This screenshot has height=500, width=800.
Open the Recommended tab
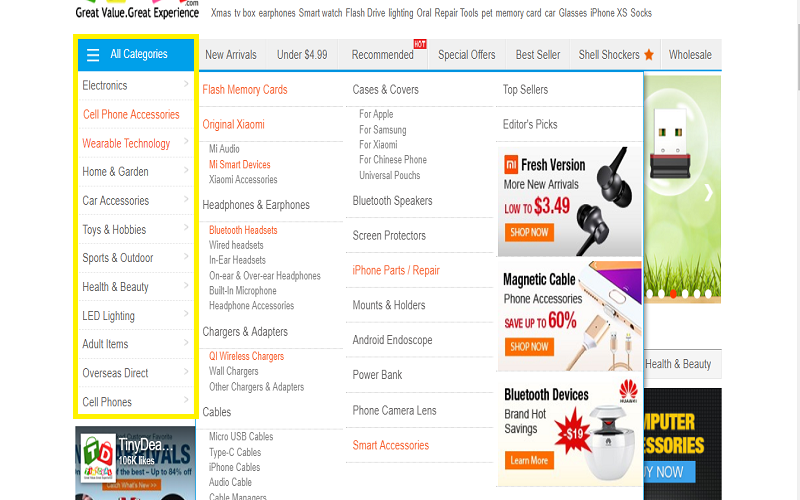(382, 55)
